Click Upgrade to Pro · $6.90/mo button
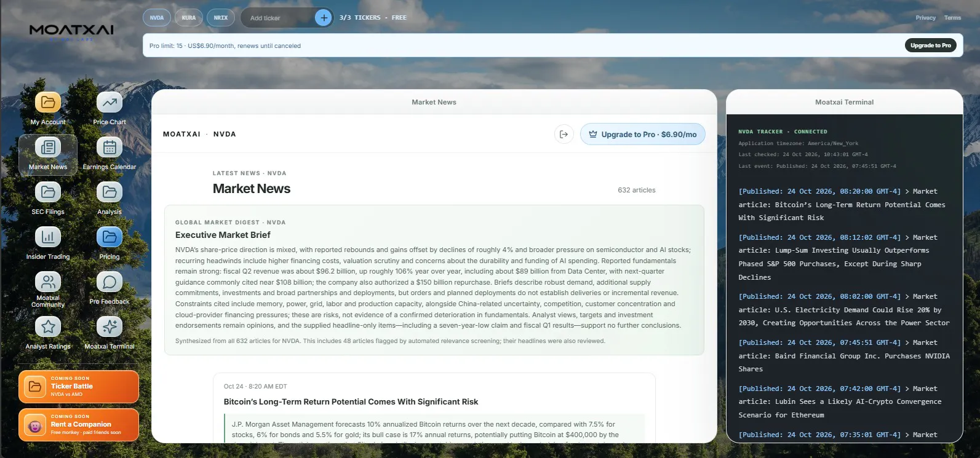Screen dimensions: 980x458 tap(642, 134)
